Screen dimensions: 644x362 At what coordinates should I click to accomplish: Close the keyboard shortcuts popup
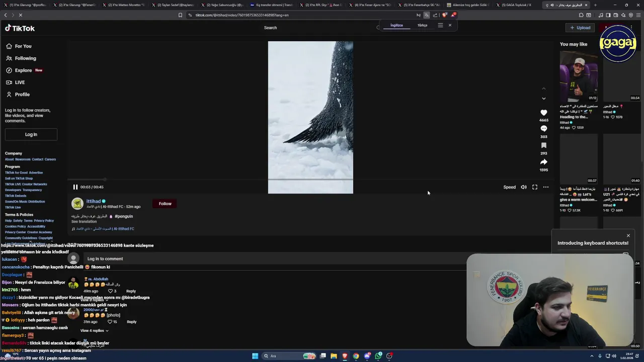pyautogui.click(x=628, y=235)
